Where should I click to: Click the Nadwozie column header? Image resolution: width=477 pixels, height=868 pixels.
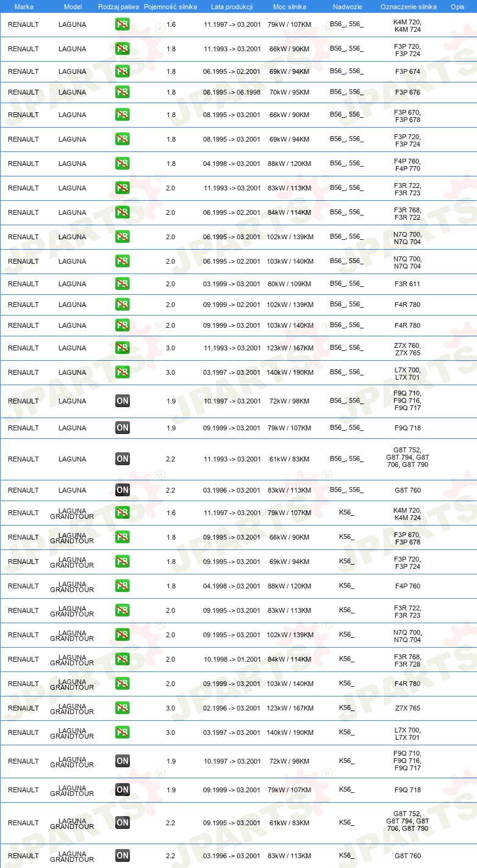(x=347, y=7)
